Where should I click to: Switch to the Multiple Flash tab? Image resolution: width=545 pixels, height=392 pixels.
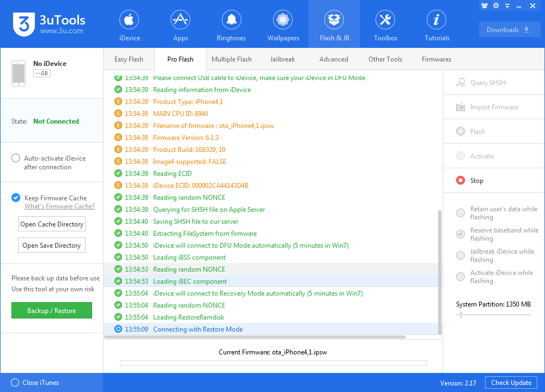tap(232, 59)
